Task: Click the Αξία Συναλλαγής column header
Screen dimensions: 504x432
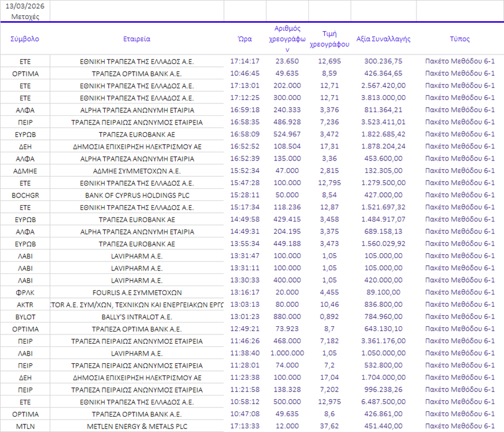Action: 383,39
